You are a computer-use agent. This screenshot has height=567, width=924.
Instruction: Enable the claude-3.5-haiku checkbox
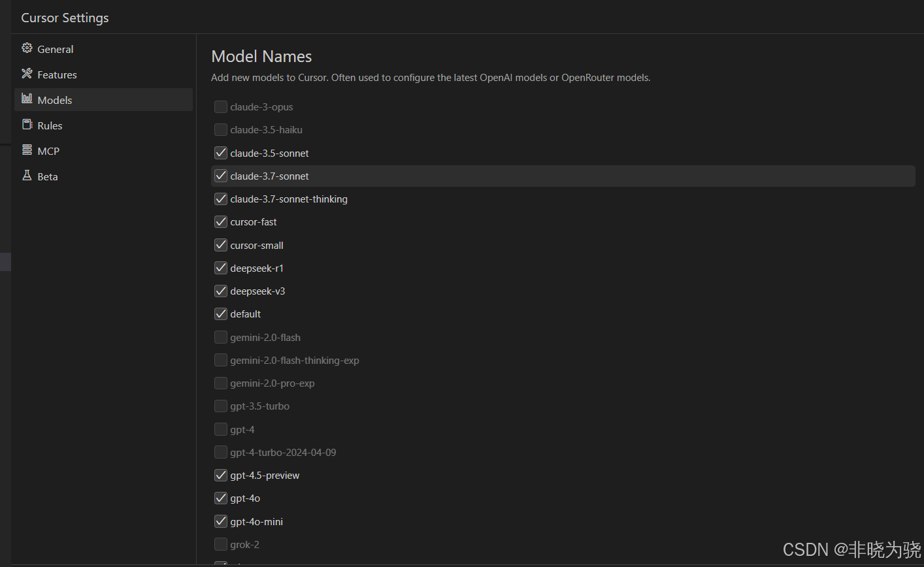click(221, 130)
